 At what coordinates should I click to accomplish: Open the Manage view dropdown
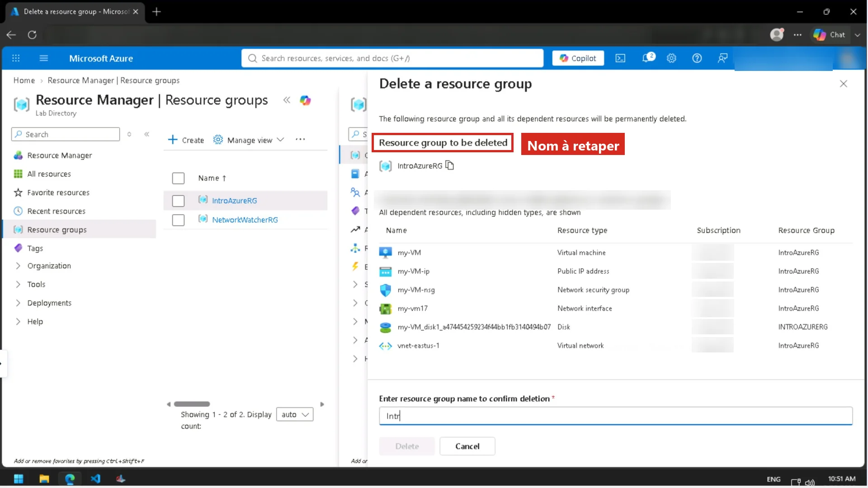[249, 140]
